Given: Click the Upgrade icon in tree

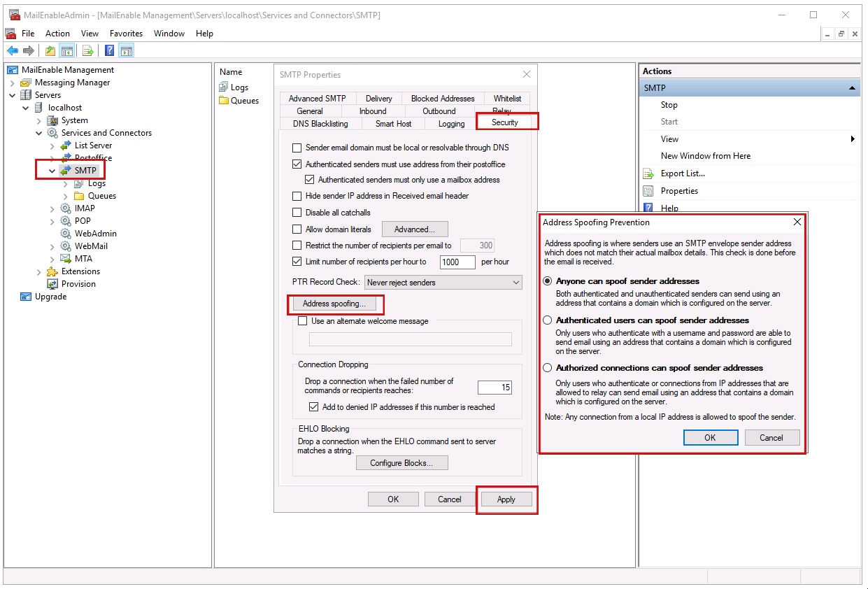Looking at the screenshot, I should coord(26,297).
